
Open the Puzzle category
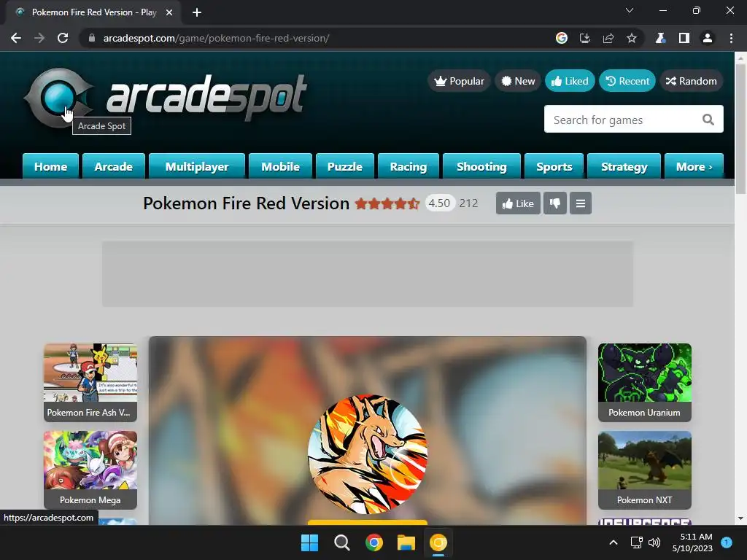click(x=345, y=167)
